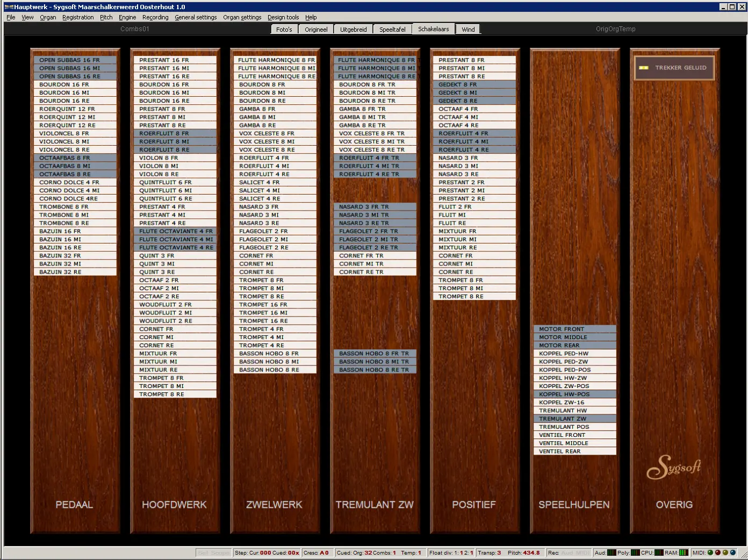This screenshot has height=560, width=748.
Task: Turn off the MOTOR FRONT switch
Action: point(574,329)
